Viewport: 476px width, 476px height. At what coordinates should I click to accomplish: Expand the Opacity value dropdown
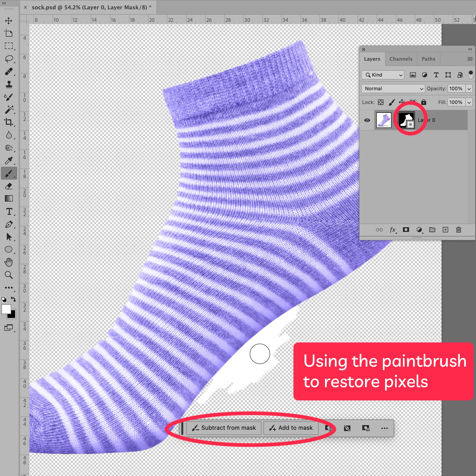(469, 89)
